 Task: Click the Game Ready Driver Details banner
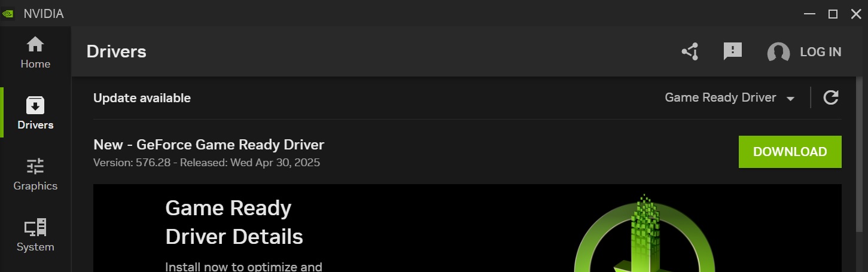pyautogui.click(x=467, y=228)
